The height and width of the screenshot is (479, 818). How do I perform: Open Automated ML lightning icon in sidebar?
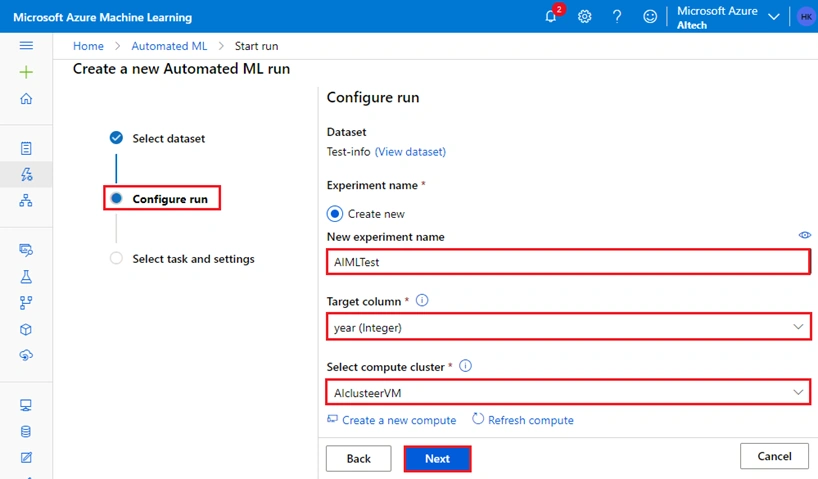pyautogui.click(x=26, y=174)
